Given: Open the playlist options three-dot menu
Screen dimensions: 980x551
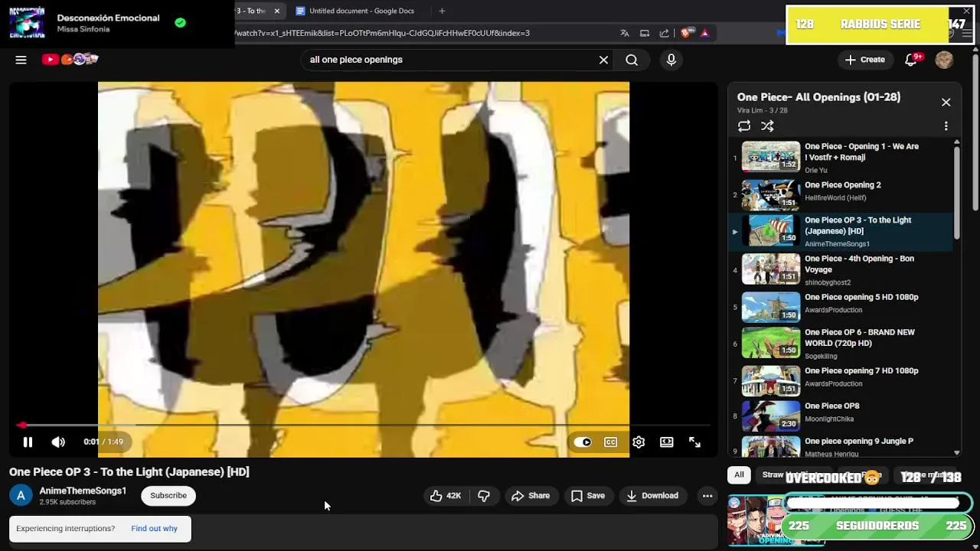Looking at the screenshot, I should point(946,126).
